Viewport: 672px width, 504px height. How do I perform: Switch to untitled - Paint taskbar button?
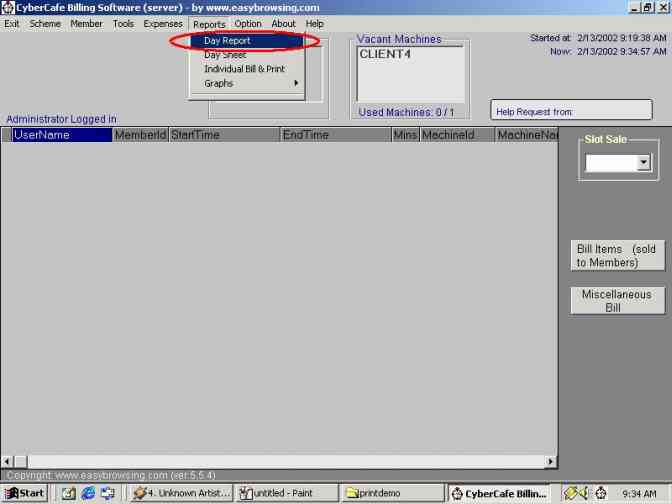pyautogui.click(x=286, y=493)
